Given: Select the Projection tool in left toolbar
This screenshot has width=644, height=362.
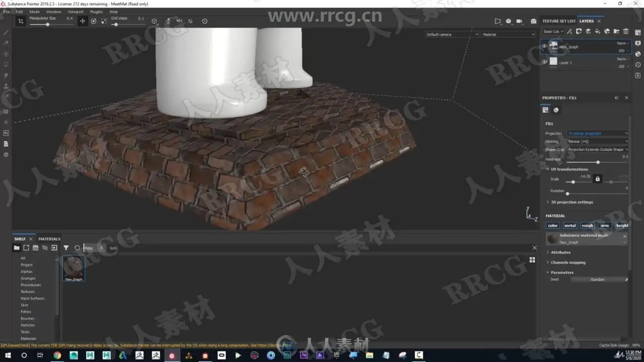Looking at the screenshot, I should (x=6, y=54).
